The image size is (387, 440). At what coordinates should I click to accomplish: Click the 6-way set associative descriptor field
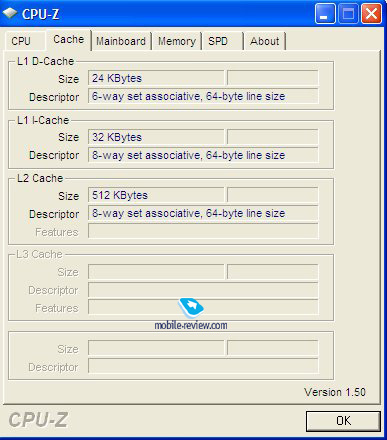pyautogui.click(x=203, y=96)
